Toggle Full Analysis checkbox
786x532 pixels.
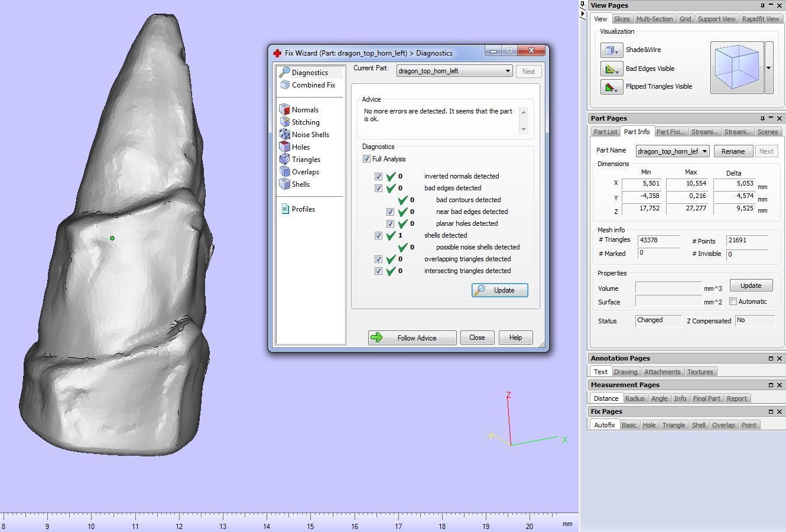tap(367, 159)
